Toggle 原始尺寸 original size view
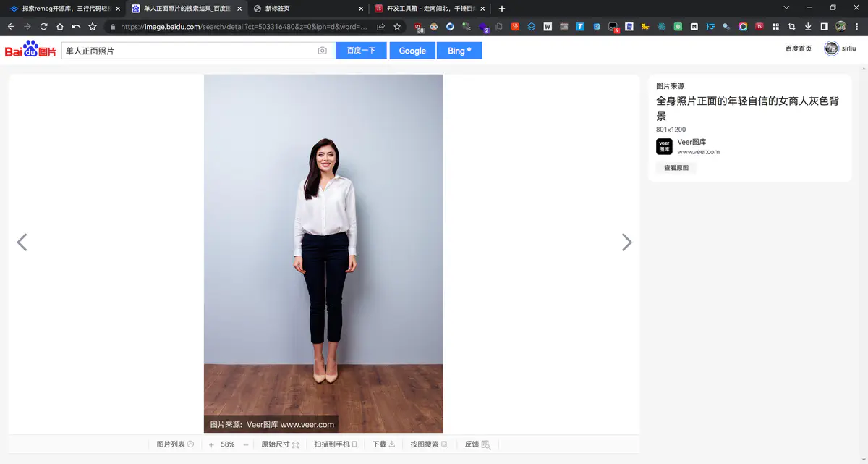The width and height of the screenshot is (868, 464). [x=279, y=444]
